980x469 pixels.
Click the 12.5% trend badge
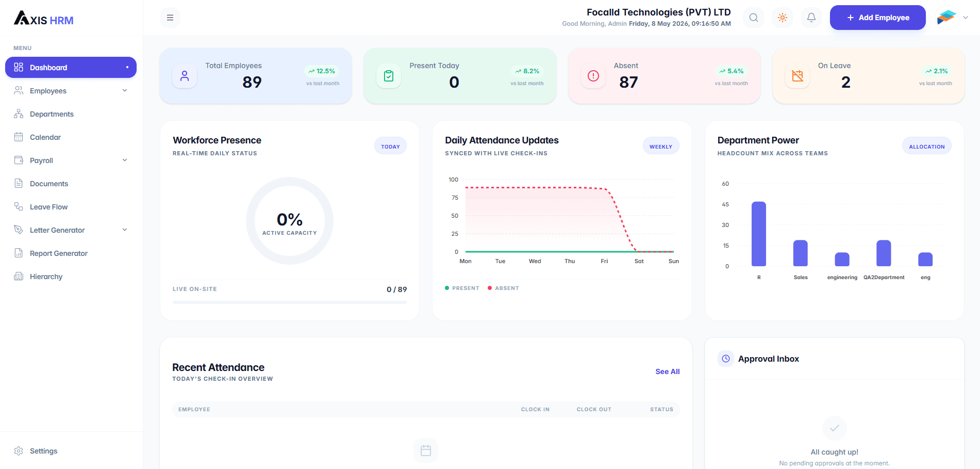322,71
